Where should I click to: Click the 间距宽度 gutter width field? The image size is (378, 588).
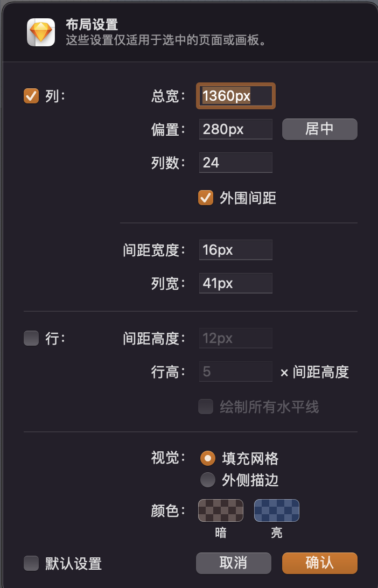pos(235,250)
